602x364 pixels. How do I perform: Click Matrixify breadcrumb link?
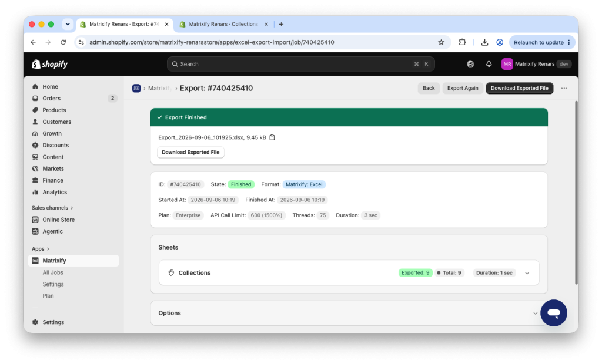160,88
